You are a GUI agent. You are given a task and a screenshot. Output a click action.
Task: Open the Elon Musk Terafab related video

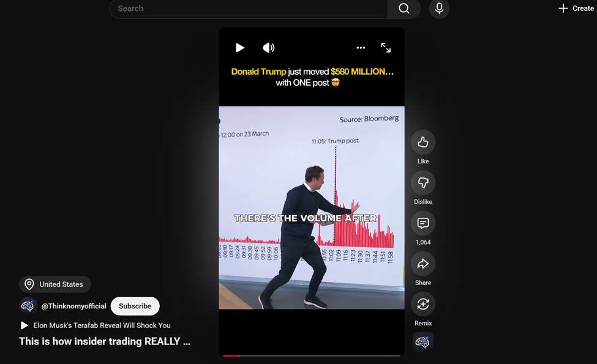point(102,325)
